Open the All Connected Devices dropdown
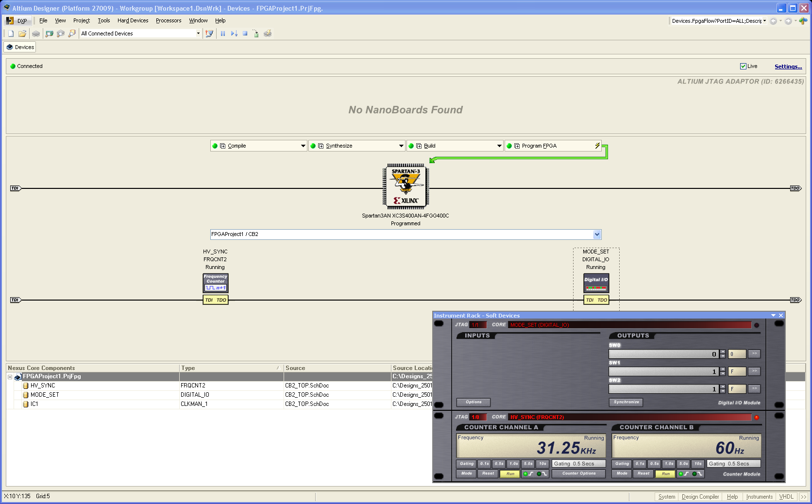The width and height of the screenshot is (812, 504). (198, 34)
